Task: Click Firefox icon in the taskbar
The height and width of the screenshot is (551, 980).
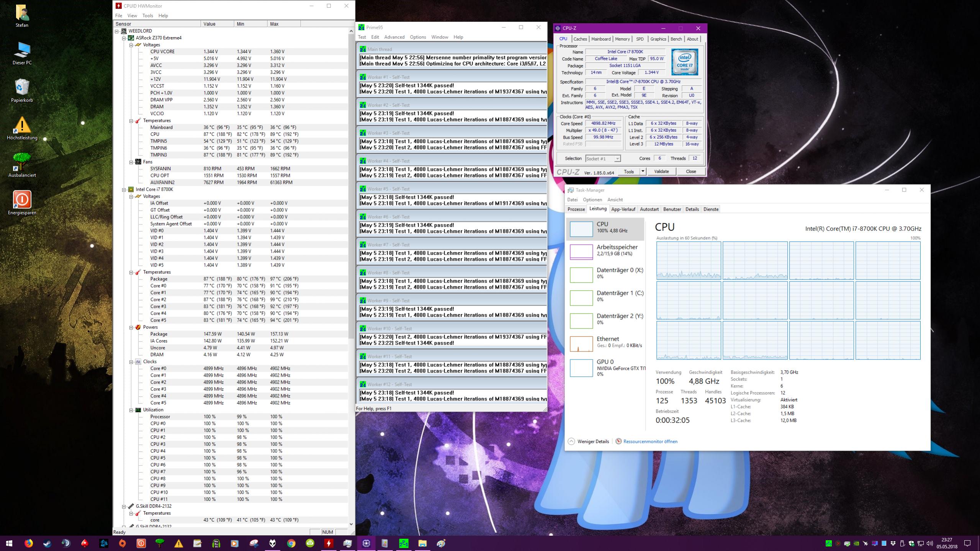Action: (x=28, y=543)
